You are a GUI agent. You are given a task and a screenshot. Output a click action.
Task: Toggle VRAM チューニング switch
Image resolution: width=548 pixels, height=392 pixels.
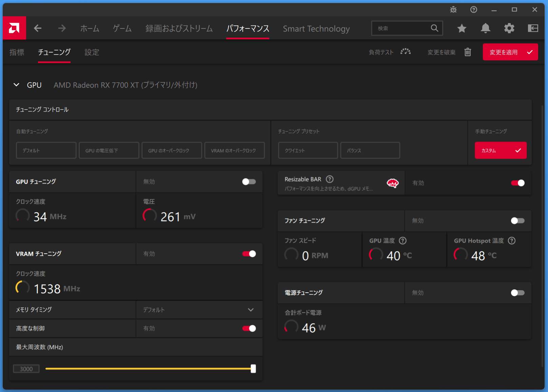(249, 254)
